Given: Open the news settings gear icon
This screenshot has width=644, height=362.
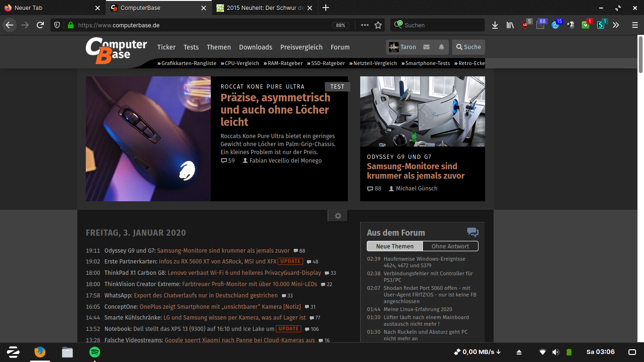Looking at the screenshot, I should pyautogui.click(x=338, y=216).
